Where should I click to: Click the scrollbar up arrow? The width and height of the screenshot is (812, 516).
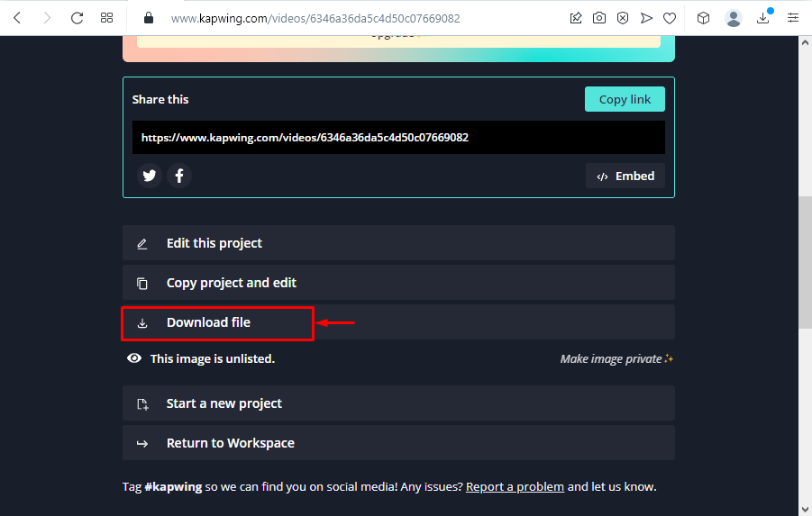(x=805, y=42)
